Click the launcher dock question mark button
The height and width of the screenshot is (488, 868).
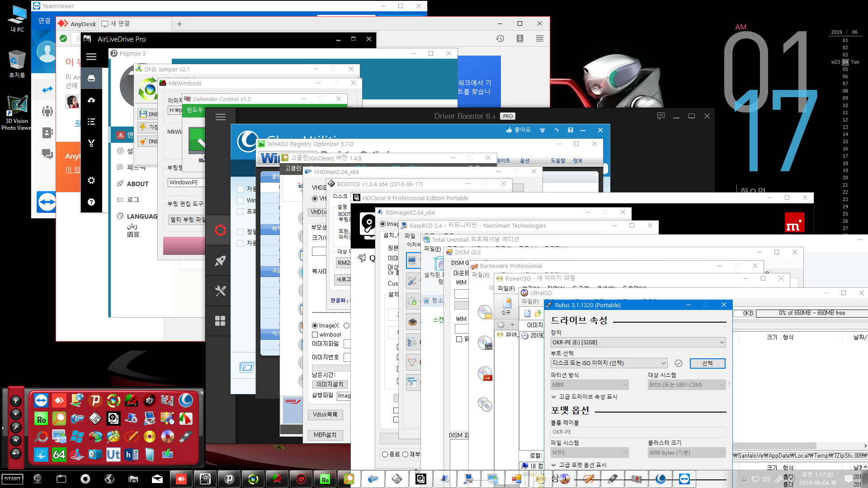pos(15,401)
